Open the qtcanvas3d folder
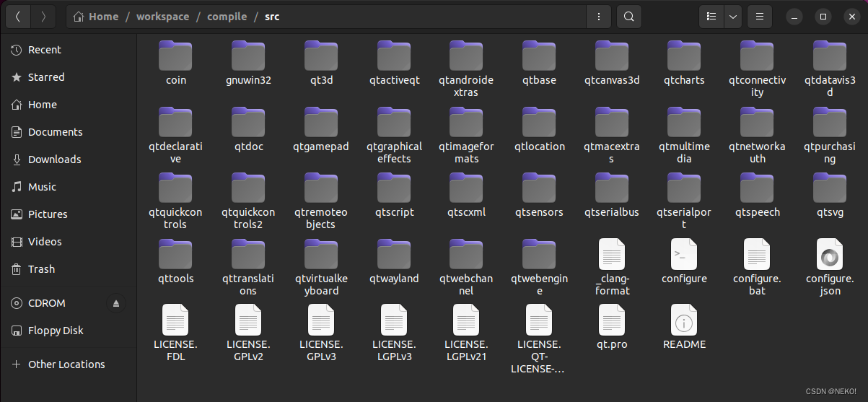Image resolution: width=868 pixels, height=402 pixels. pos(613,63)
